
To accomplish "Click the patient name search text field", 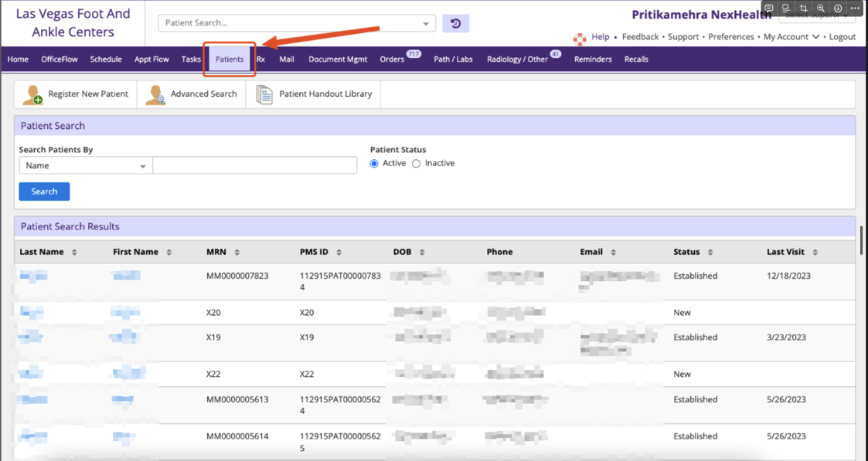I will click(254, 166).
